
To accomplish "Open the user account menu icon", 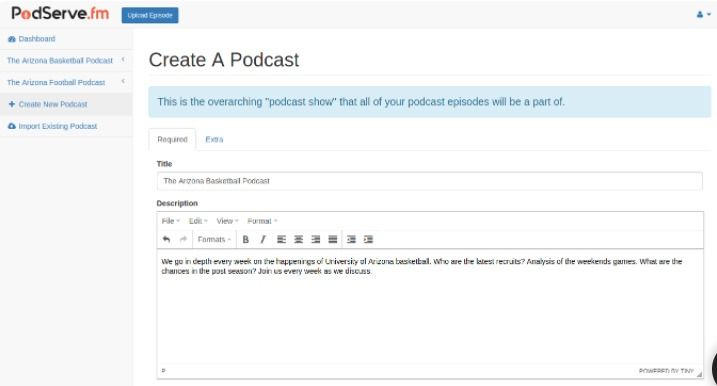I will (x=703, y=15).
